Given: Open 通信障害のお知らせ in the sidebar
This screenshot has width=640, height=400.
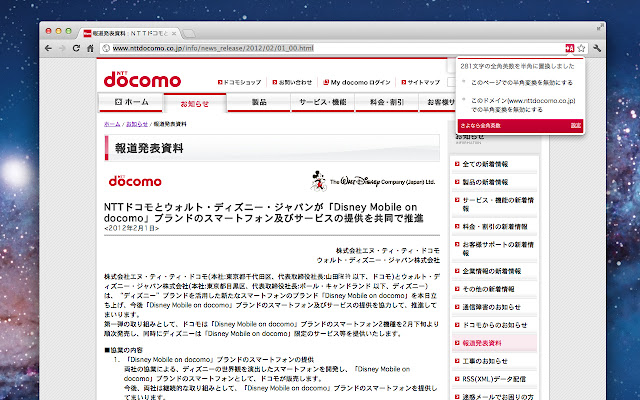Looking at the screenshot, I should [x=491, y=307].
